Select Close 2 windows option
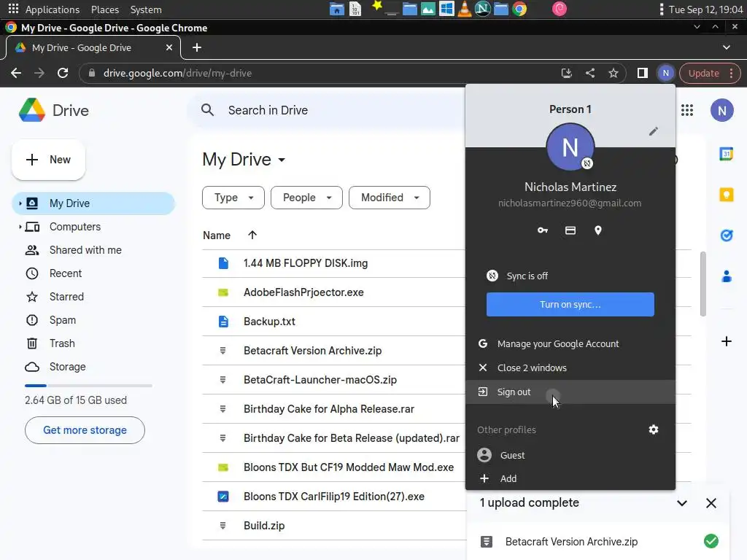Image resolution: width=747 pixels, height=560 pixels. click(x=570, y=367)
